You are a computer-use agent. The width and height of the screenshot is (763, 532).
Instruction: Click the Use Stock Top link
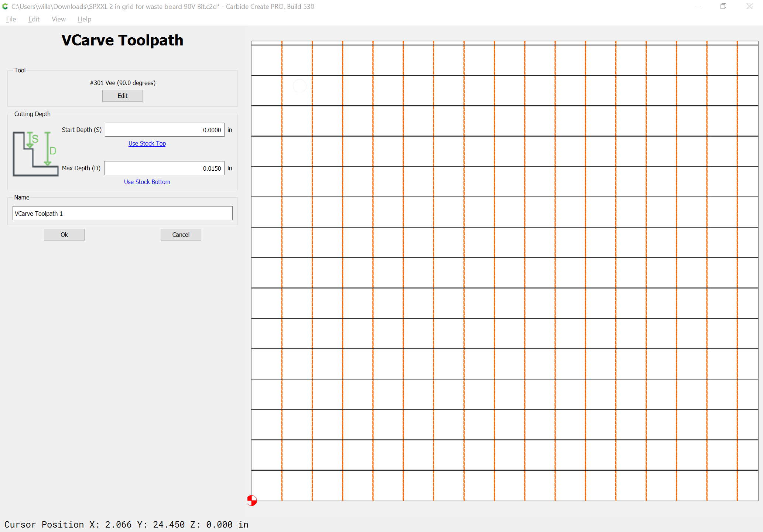click(x=147, y=143)
